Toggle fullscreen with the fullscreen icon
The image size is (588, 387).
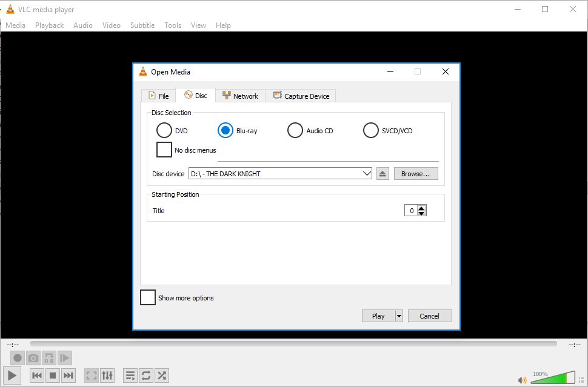click(92, 375)
